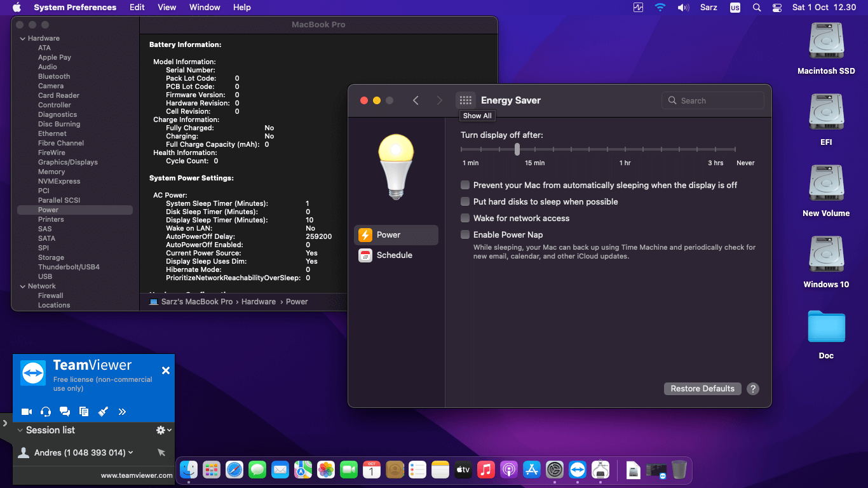This screenshot has height=488, width=868.
Task: Open the TeamViewer file transfer icon
Action: tap(84, 412)
